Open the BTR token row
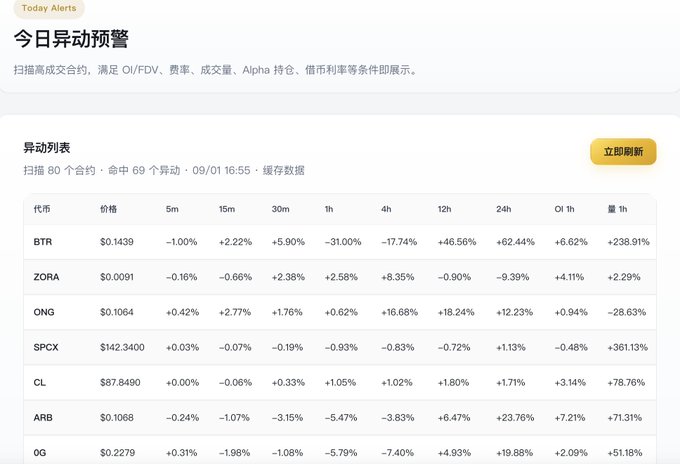Viewport: 680px width, 464px height. coord(340,242)
